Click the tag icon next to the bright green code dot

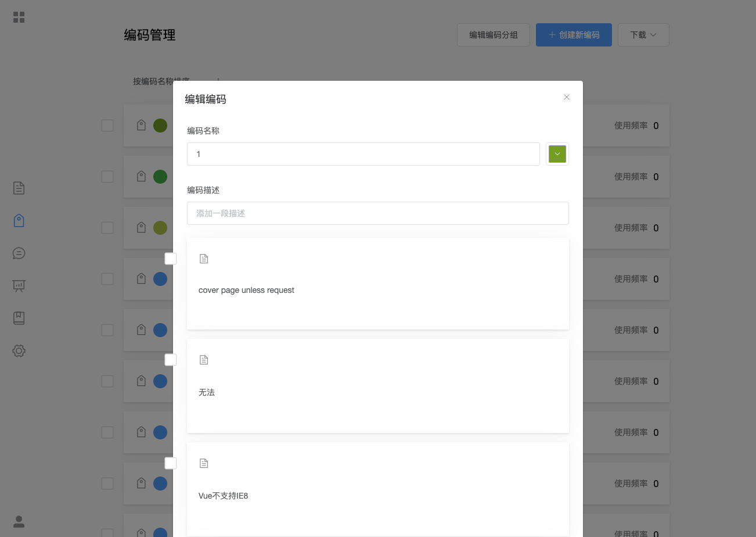tap(141, 176)
